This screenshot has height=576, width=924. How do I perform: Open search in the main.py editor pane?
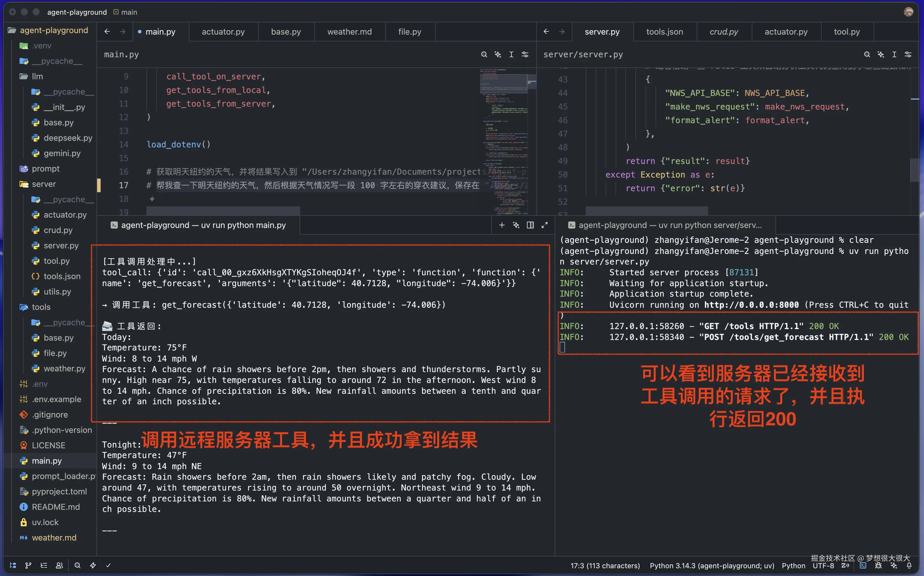(x=484, y=54)
